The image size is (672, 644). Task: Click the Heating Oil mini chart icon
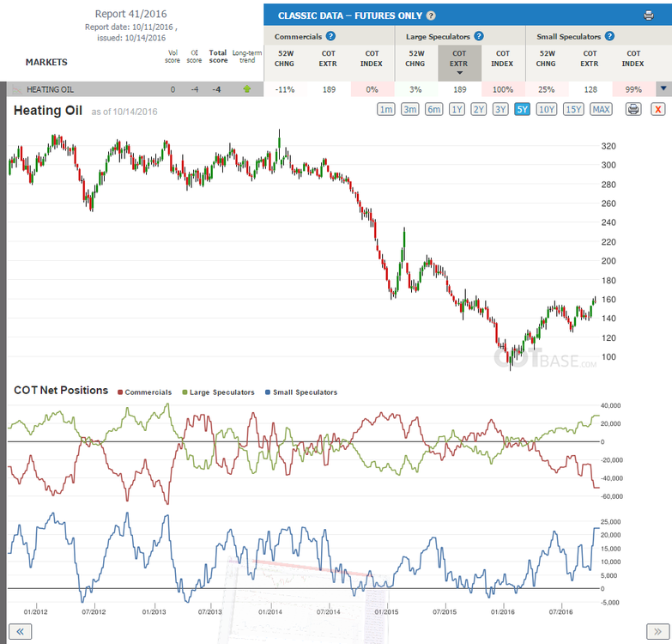click(17, 89)
